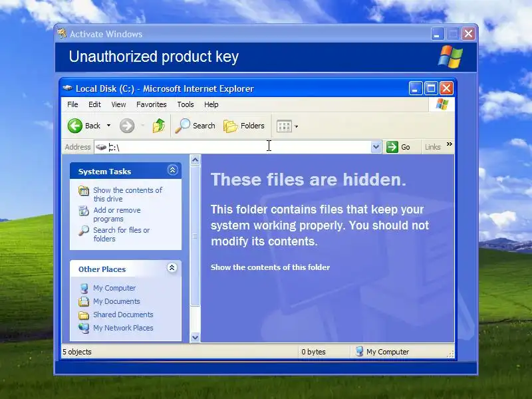Image resolution: width=532 pixels, height=399 pixels.
Task: Click Add or remove programs link
Action: coord(117,214)
